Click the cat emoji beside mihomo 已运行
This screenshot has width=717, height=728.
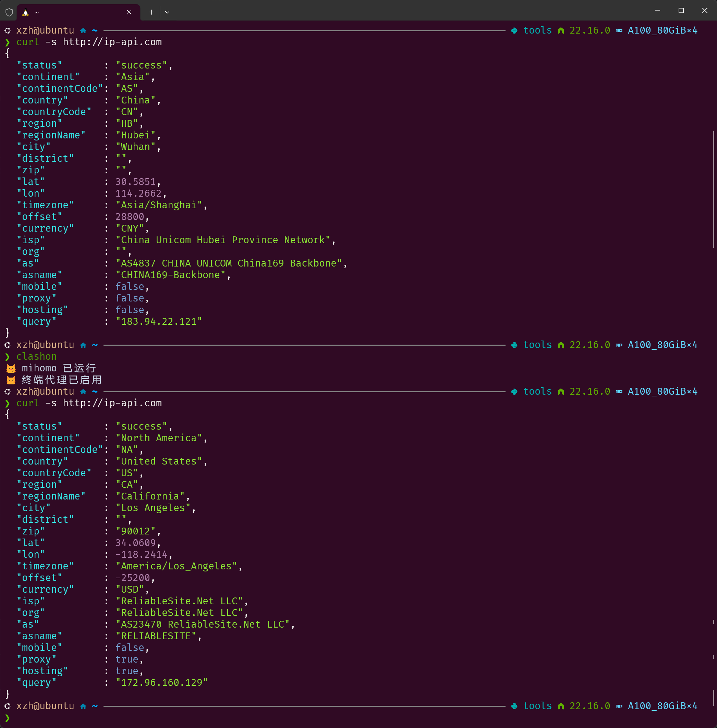[11, 368]
